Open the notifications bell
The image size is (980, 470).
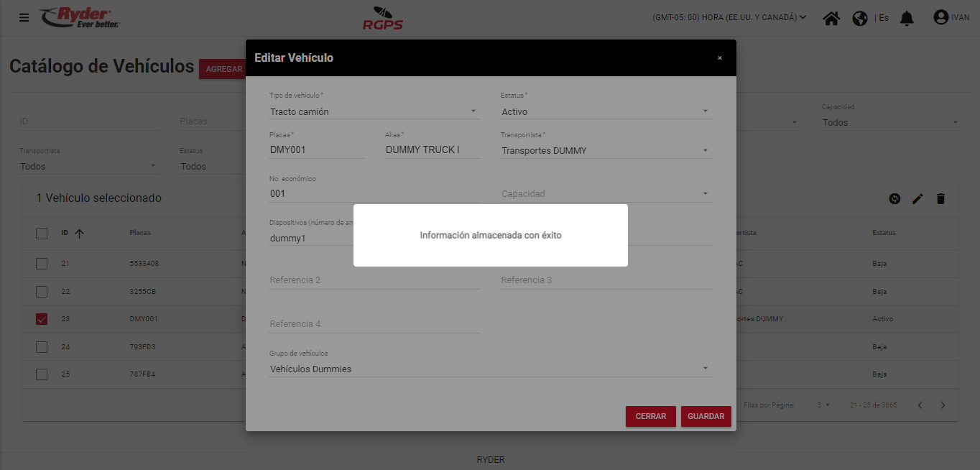pyautogui.click(x=907, y=18)
